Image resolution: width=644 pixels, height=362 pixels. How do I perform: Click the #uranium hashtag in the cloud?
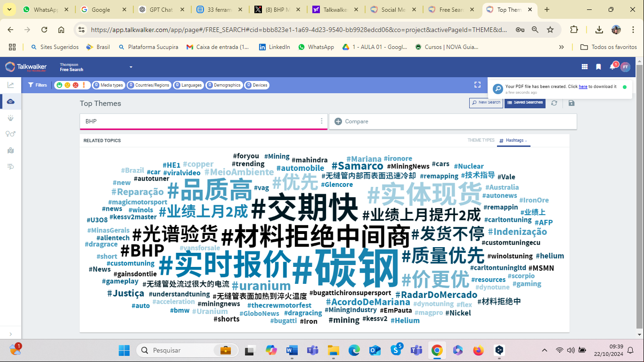click(261, 286)
